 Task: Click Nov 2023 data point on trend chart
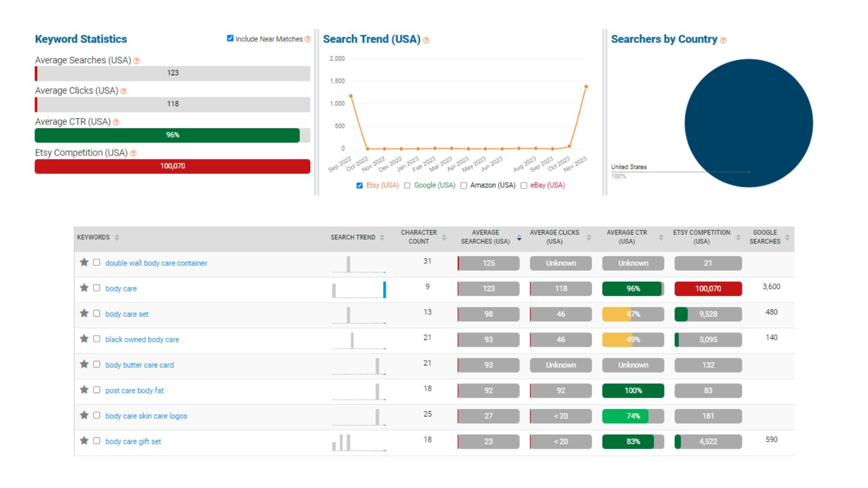[586, 86]
